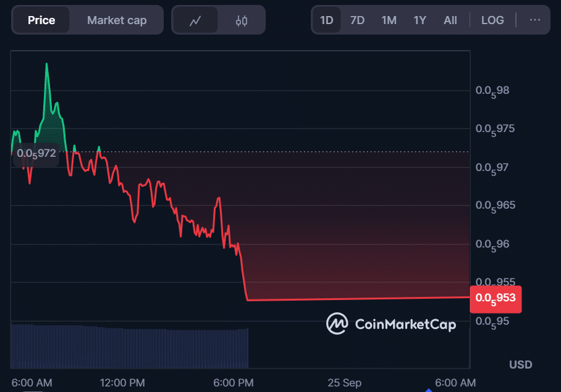Select the 7D time range
Image resolution: width=561 pixels, height=392 pixels.
pyautogui.click(x=357, y=20)
